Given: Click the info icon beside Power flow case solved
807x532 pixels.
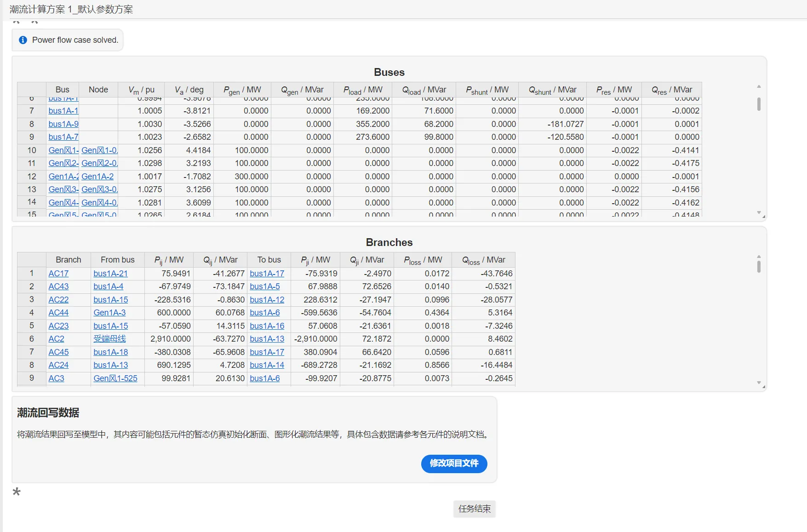Looking at the screenshot, I should (x=23, y=40).
